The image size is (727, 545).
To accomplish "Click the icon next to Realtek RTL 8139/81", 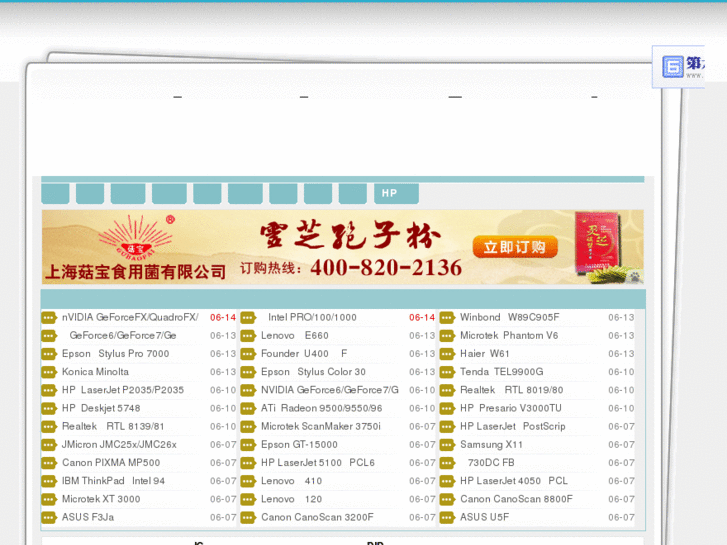I will pos(49,427).
